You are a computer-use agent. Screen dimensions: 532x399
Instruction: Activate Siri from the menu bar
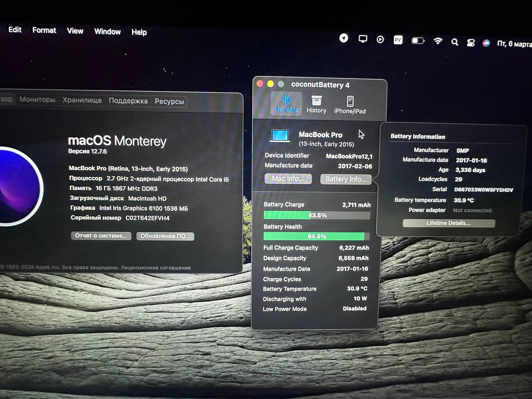pyautogui.click(x=486, y=43)
